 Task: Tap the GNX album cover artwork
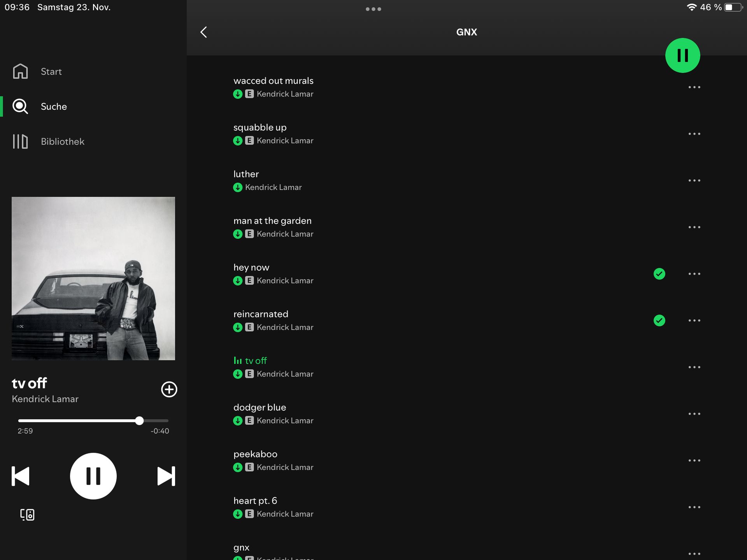pos(93,278)
